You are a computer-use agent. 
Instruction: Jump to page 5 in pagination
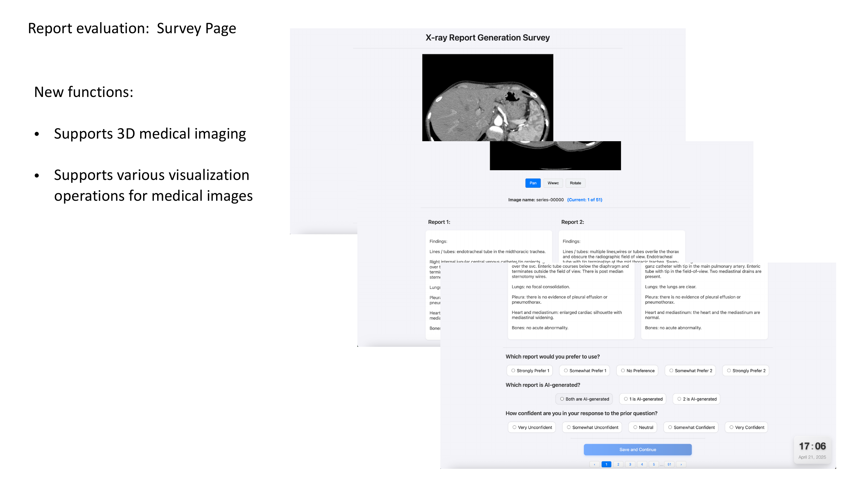654,464
